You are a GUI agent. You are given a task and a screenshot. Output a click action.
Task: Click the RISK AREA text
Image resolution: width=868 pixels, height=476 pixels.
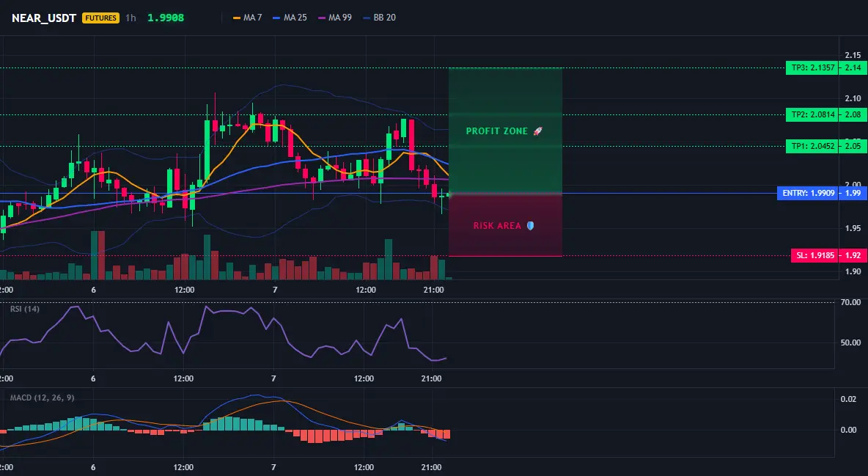[497, 226]
